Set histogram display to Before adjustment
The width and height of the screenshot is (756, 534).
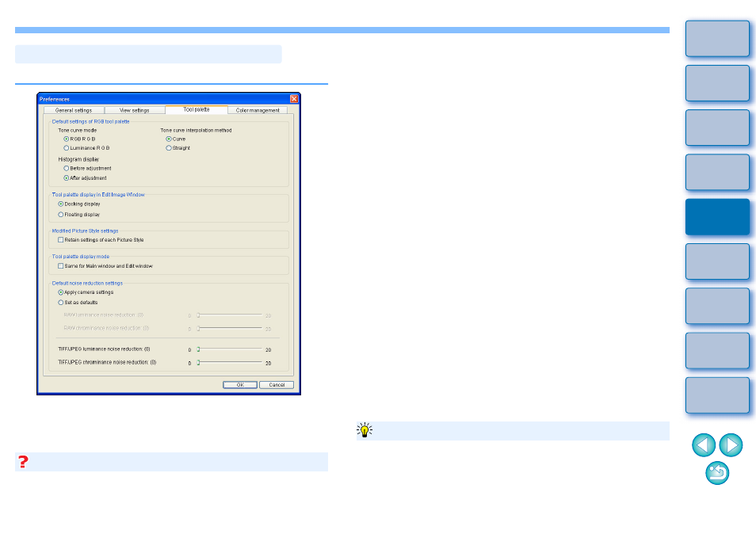[x=87, y=168]
